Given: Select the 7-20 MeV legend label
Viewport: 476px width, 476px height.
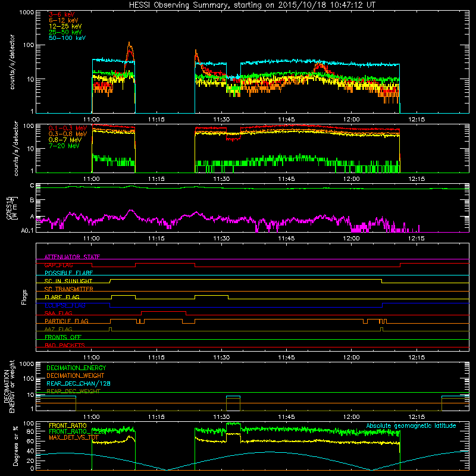Looking at the screenshot, I should tap(64, 146).
